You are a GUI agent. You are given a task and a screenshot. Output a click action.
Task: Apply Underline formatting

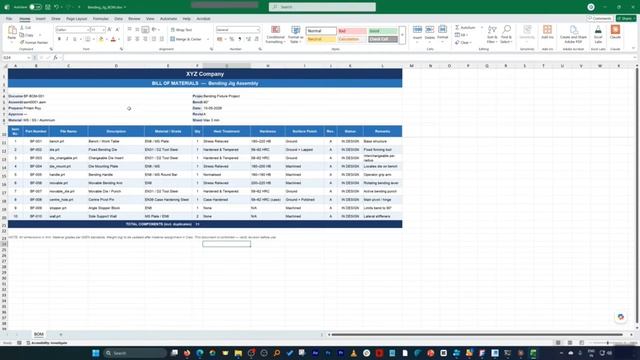(75, 39)
